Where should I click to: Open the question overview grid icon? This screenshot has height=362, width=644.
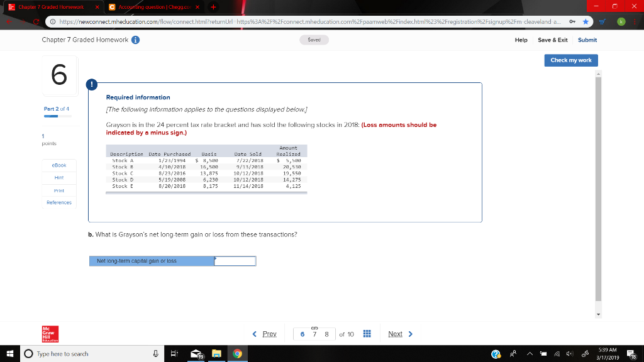coord(368,334)
